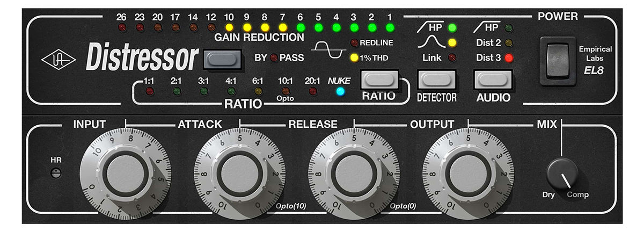
Task: Click the lit NUKE ratio LED
Action: (340, 91)
